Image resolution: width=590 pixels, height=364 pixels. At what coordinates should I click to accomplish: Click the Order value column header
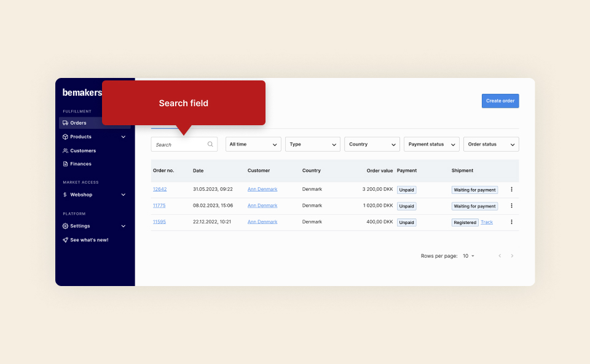[380, 171]
